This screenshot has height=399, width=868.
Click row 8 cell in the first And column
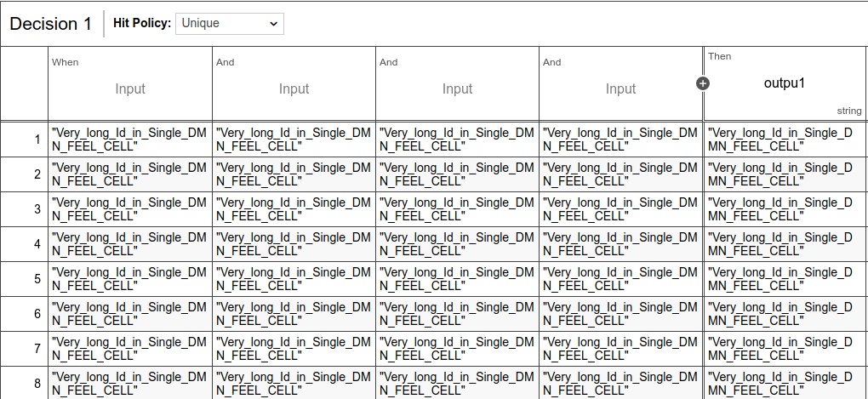[294, 383]
